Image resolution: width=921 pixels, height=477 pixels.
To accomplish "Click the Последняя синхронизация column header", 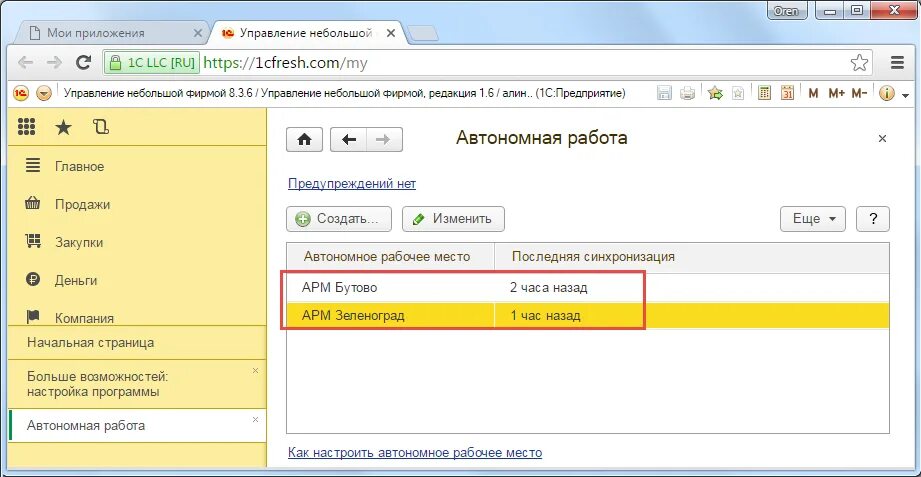I will tap(691, 257).
